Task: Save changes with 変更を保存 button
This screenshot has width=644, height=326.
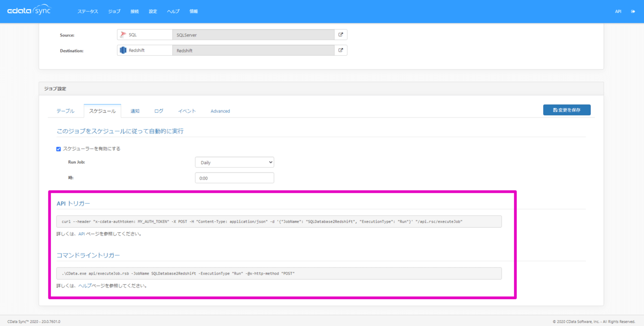Action: click(x=567, y=110)
